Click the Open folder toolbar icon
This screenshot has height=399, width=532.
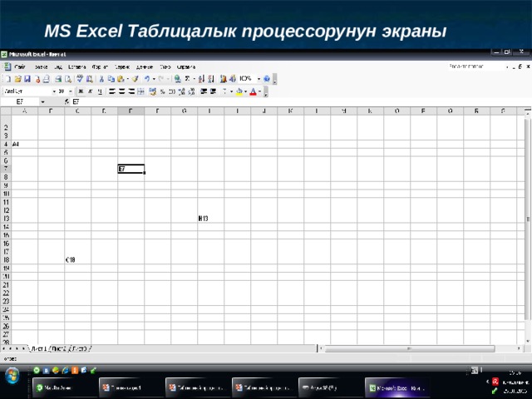click(x=17, y=79)
